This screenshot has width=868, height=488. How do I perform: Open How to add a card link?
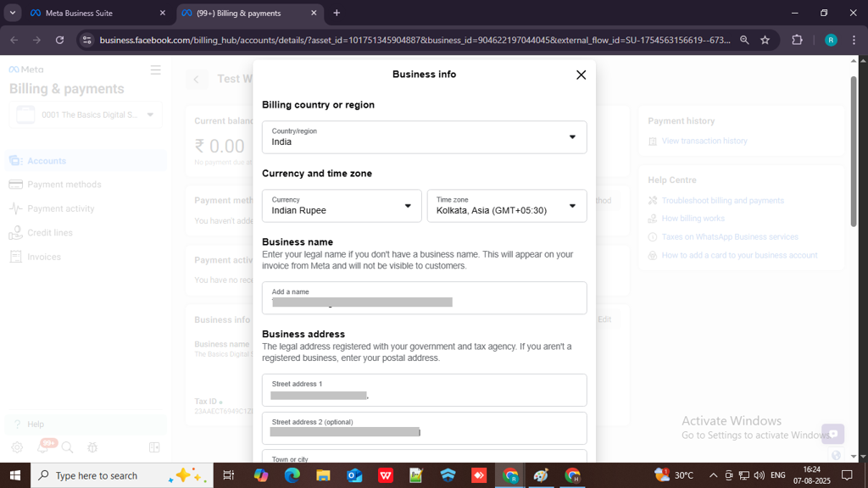click(x=739, y=255)
